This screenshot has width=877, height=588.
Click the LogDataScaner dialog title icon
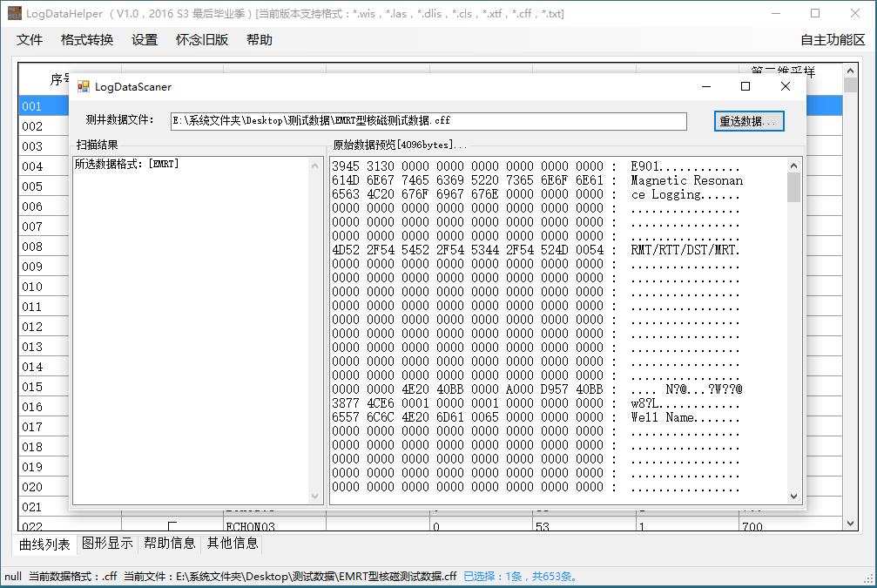coord(84,86)
